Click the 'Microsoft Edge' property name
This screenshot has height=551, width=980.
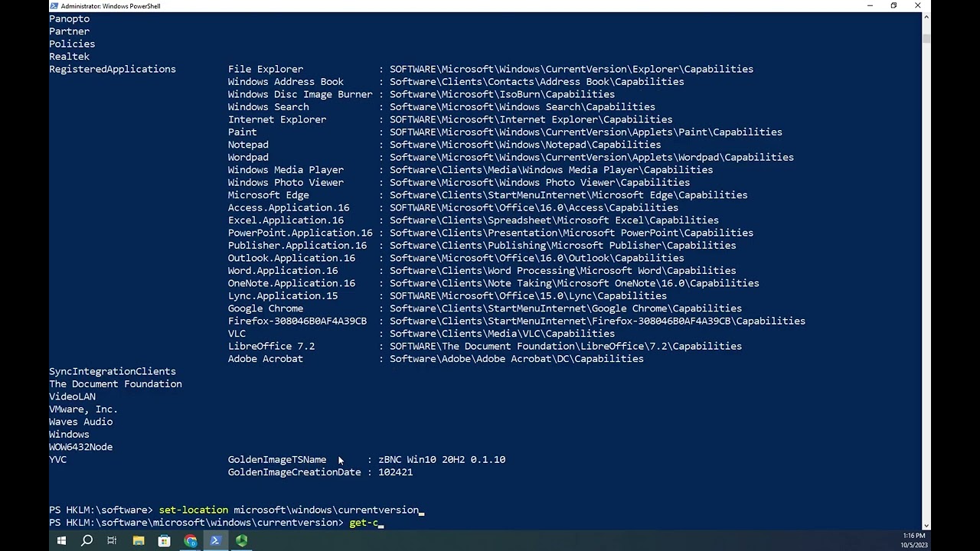coord(269,195)
